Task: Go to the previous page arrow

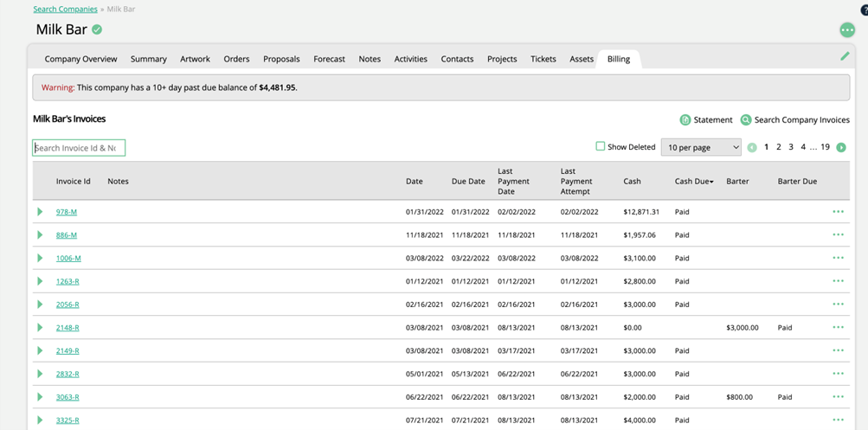Action: click(752, 148)
